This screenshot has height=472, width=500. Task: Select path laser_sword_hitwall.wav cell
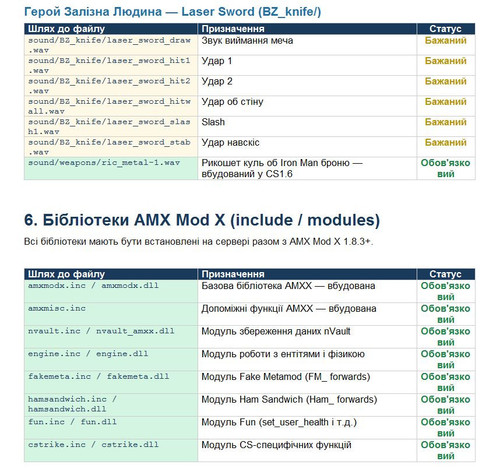[x=111, y=106]
